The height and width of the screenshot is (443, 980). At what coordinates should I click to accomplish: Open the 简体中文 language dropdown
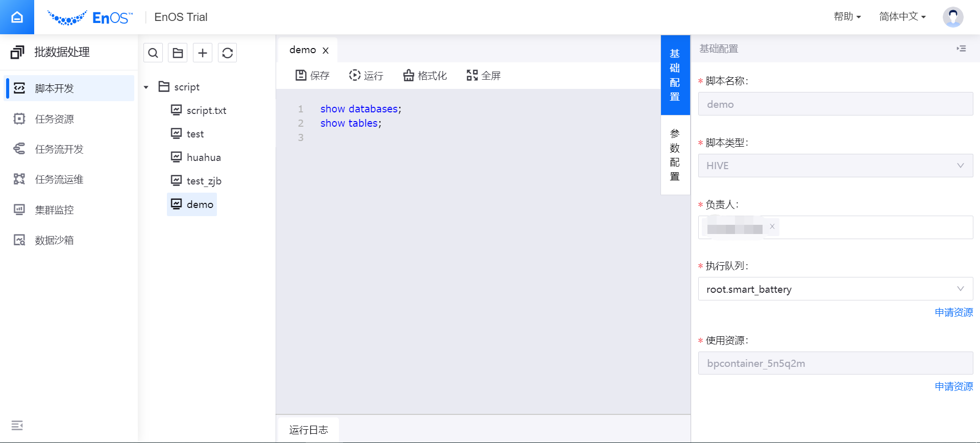click(902, 17)
